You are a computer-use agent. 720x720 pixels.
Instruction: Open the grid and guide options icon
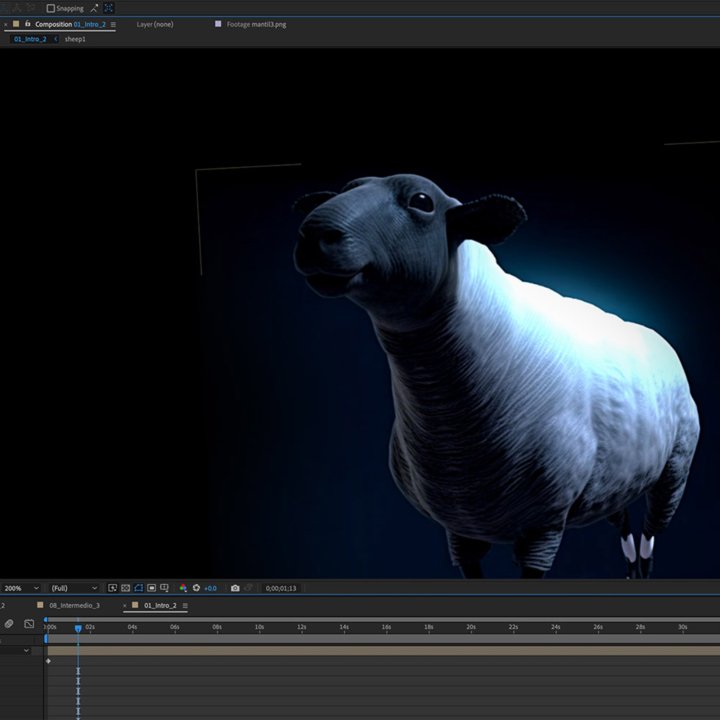165,588
